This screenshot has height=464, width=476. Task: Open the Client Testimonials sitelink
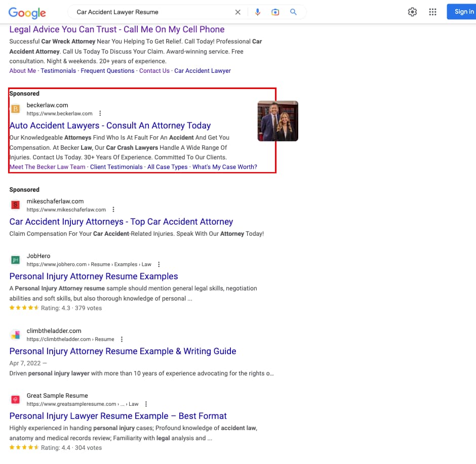coord(116,167)
